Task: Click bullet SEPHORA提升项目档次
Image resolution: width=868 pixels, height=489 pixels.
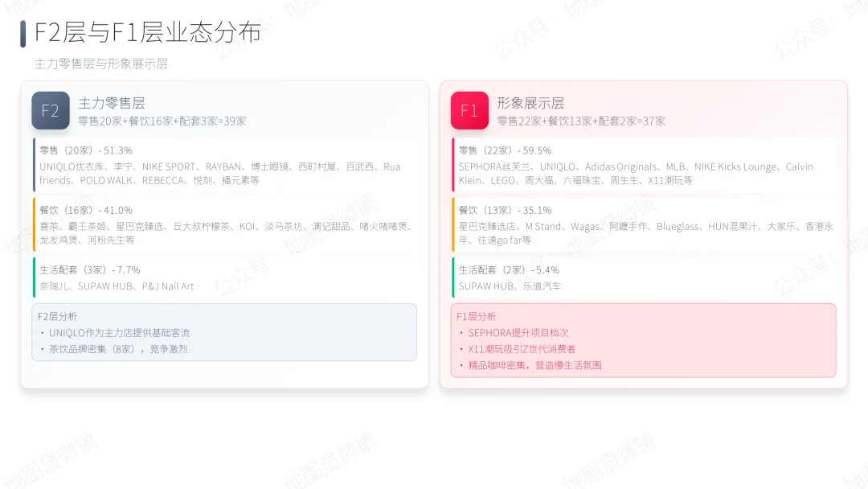Action: point(518,333)
